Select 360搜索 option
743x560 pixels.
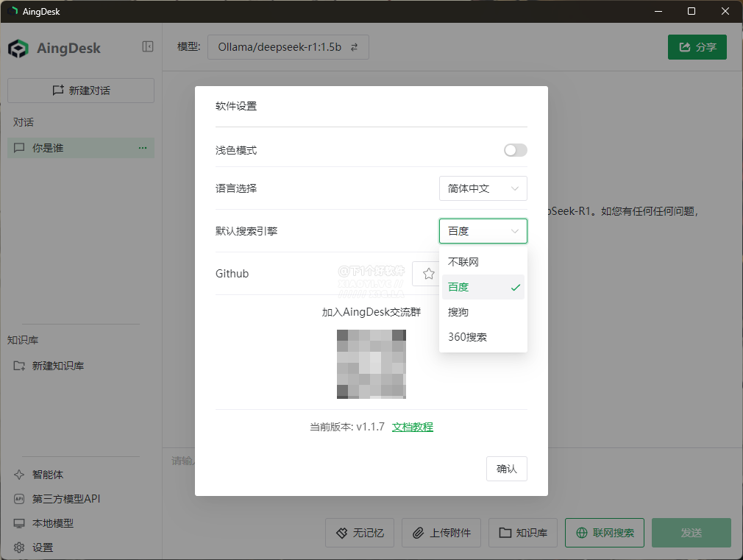(x=467, y=337)
